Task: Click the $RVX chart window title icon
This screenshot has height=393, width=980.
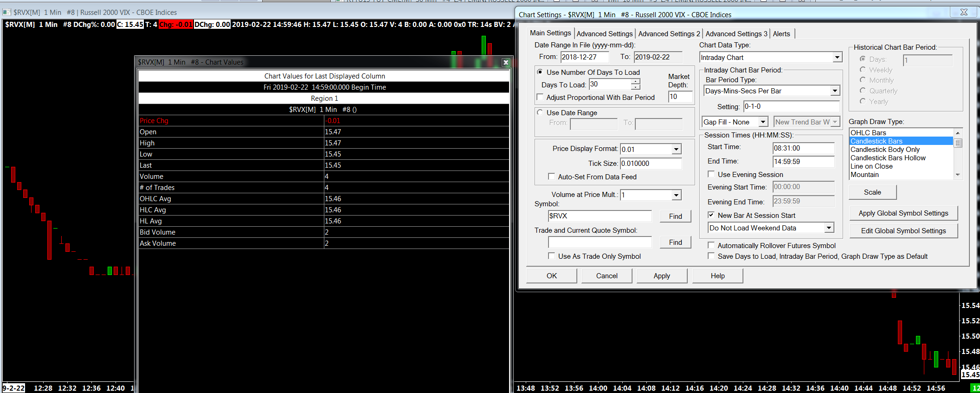Action: coord(7,12)
